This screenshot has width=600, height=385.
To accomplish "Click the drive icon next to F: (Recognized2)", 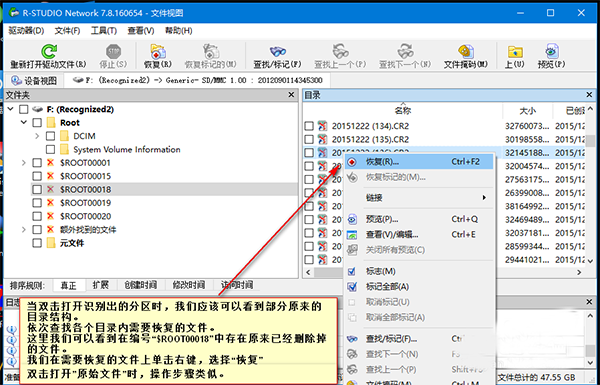I will click(38, 109).
